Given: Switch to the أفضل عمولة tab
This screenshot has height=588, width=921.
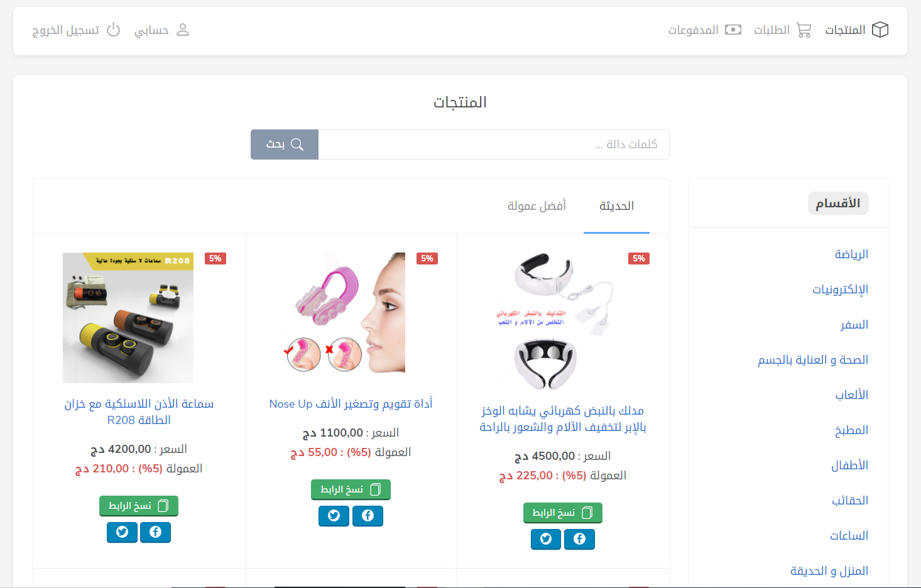Looking at the screenshot, I should coord(537,206).
